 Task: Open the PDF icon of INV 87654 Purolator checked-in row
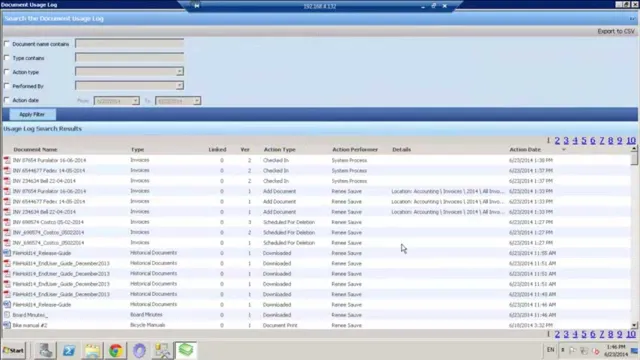point(7,160)
